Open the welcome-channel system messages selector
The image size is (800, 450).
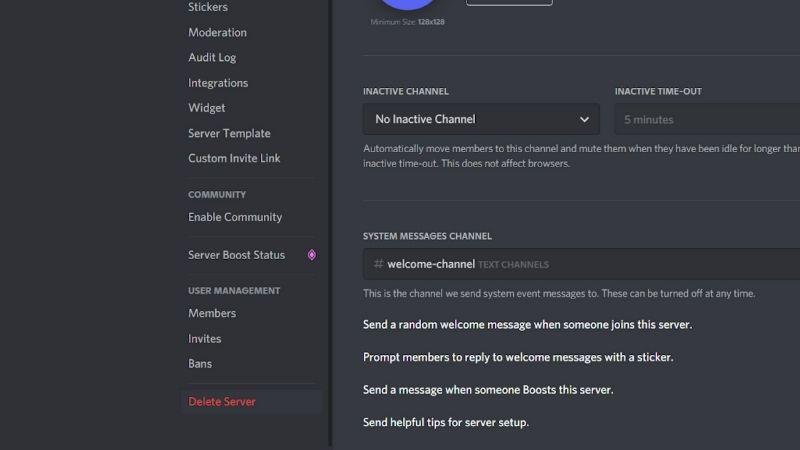580,264
